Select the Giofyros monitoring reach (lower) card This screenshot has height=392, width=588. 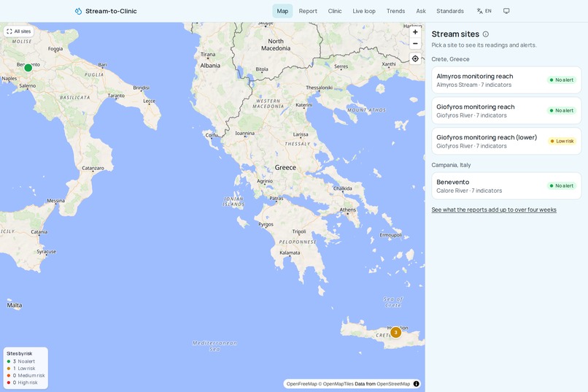(x=506, y=142)
